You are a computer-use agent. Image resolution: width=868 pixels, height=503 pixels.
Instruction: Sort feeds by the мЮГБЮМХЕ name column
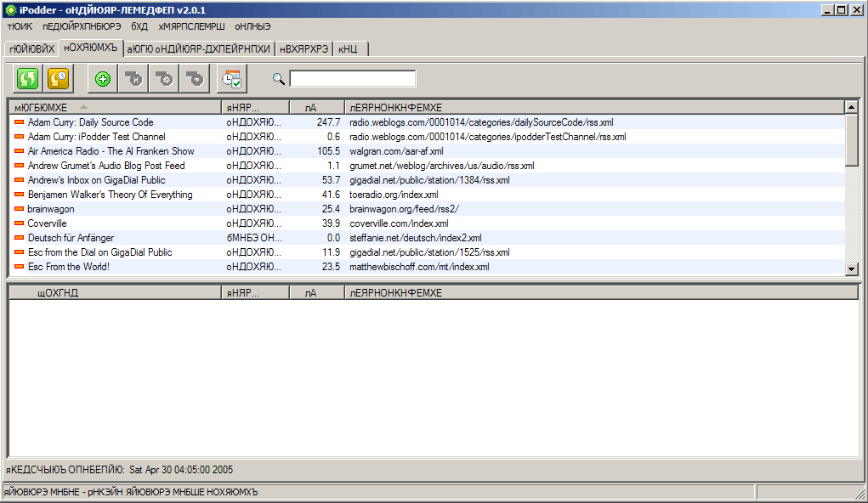115,107
